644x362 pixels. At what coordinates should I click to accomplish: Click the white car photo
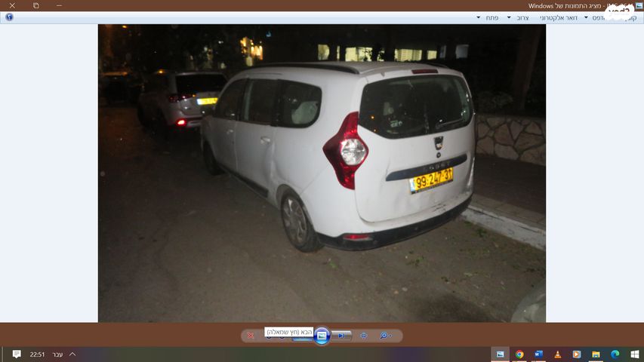tap(340, 158)
